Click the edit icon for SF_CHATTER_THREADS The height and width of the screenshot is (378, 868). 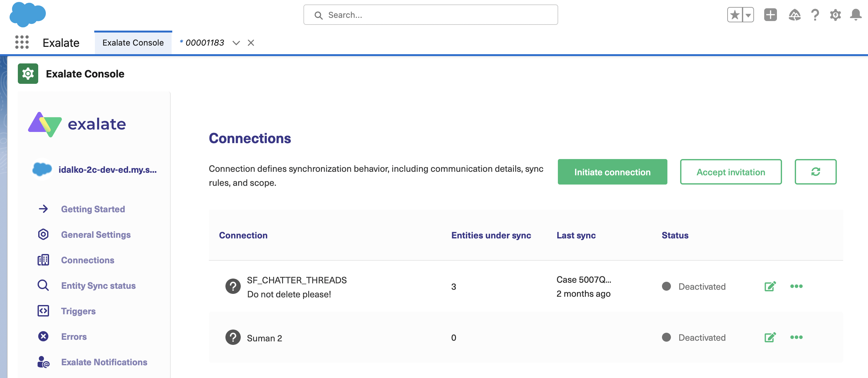[x=770, y=287]
